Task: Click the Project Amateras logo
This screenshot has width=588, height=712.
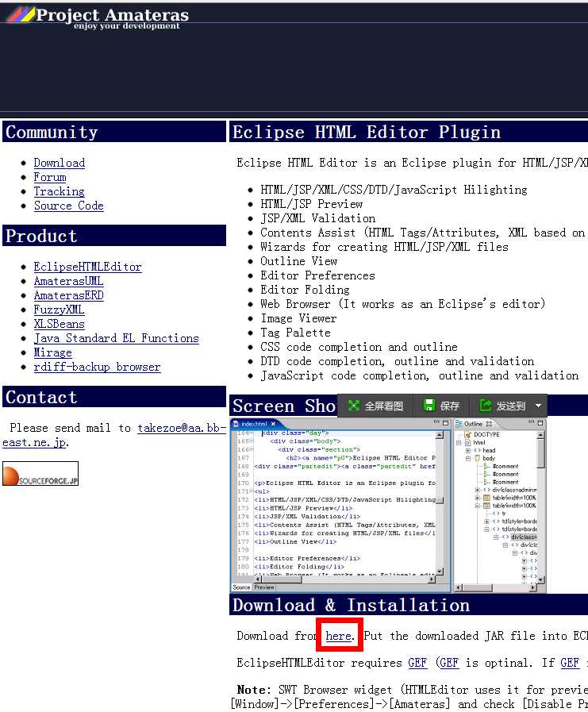Action: (97, 17)
